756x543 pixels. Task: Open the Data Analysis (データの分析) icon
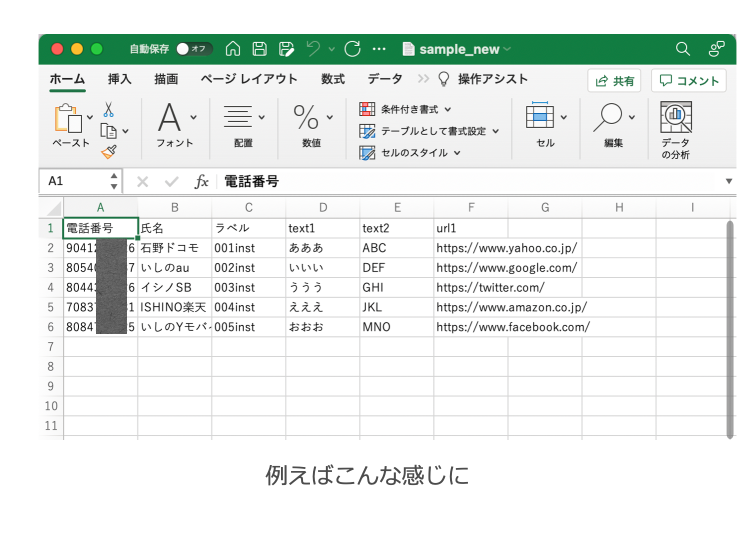point(675,130)
